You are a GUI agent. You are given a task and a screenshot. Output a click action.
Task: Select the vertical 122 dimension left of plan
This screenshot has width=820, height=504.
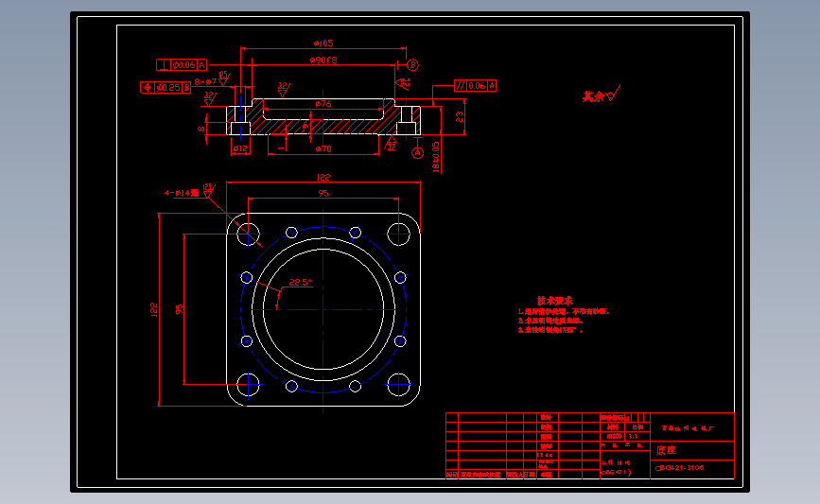tap(154, 309)
